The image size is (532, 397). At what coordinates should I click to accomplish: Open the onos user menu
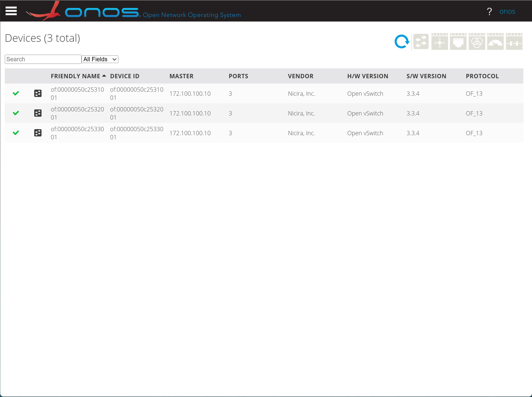(507, 11)
